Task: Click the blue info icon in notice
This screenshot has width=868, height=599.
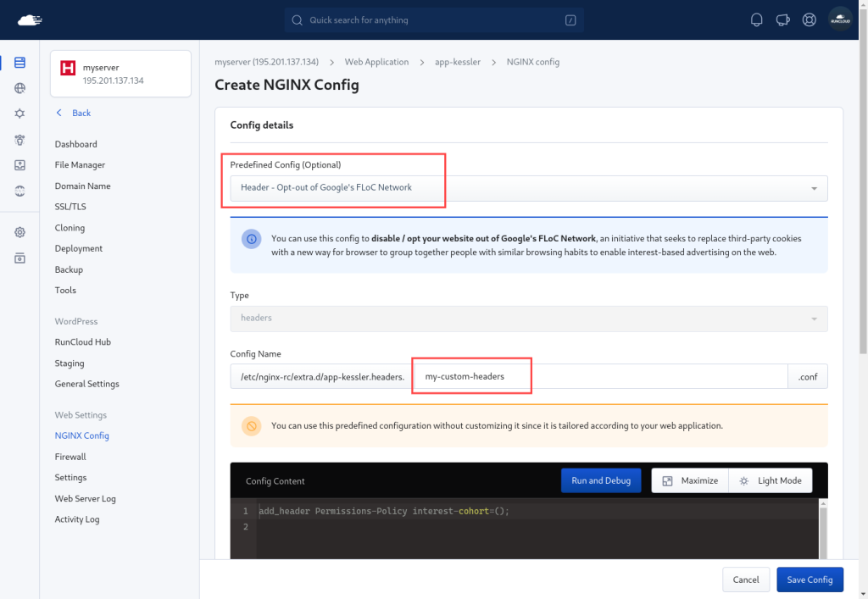Action: [251, 239]
